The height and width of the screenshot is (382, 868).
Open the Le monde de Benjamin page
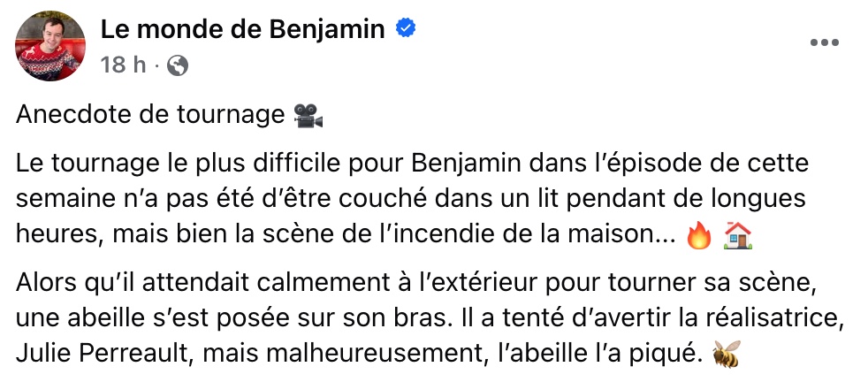243,30
